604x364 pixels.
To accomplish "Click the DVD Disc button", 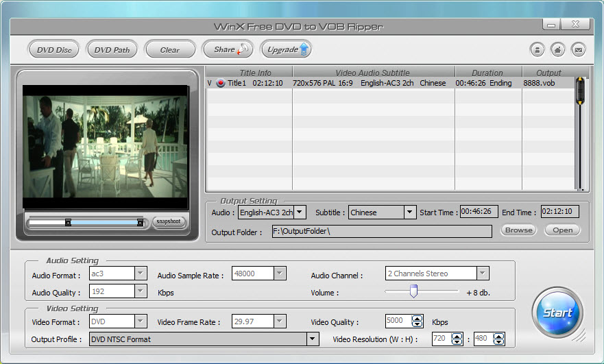I will (x=54, y=49).
